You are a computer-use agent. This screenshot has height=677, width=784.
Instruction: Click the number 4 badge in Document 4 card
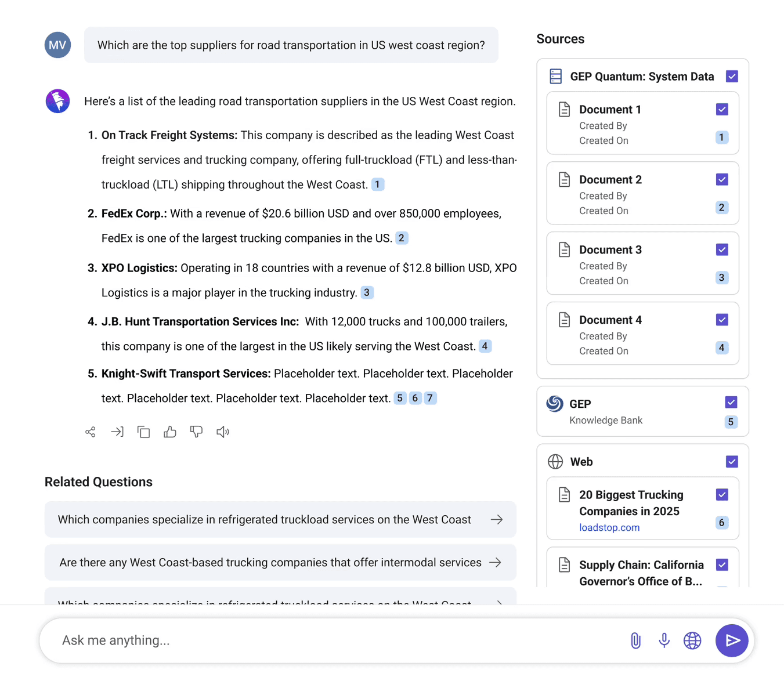pyautogui.click(x=722, y=348)
